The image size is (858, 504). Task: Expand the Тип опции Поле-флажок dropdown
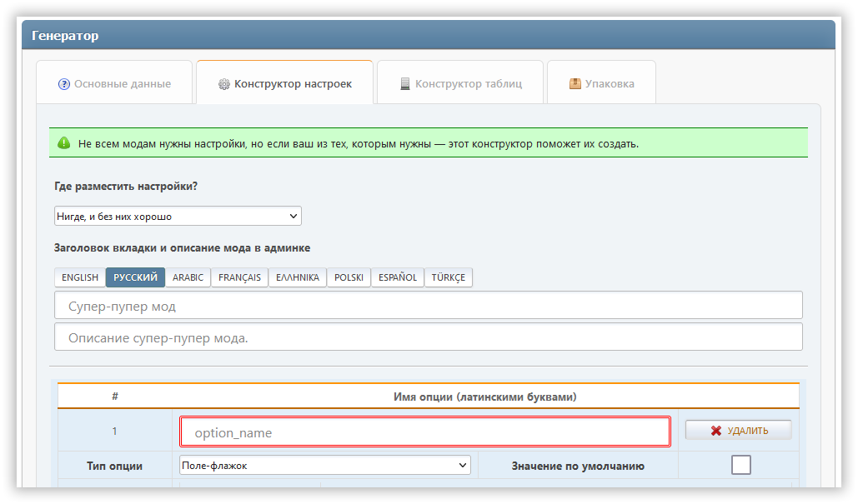325,465
